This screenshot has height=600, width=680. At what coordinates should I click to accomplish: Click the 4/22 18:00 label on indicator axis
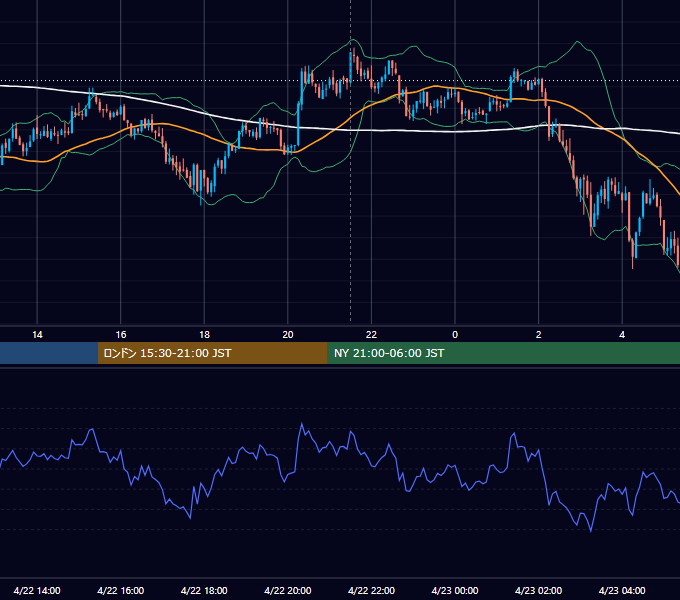204,590
